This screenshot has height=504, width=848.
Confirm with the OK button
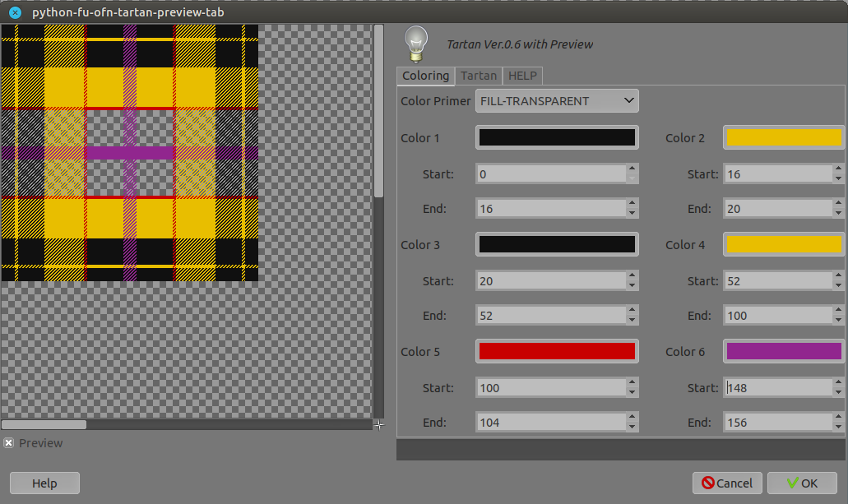(802, 483)
